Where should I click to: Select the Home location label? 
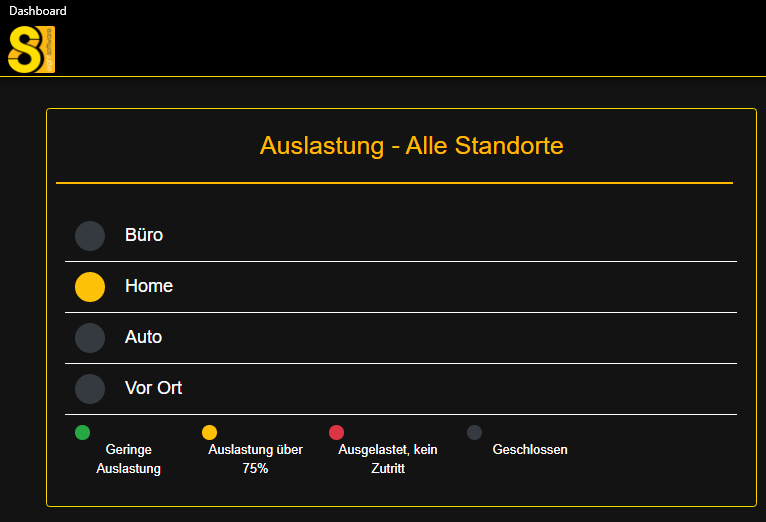[x=149, y=286]
